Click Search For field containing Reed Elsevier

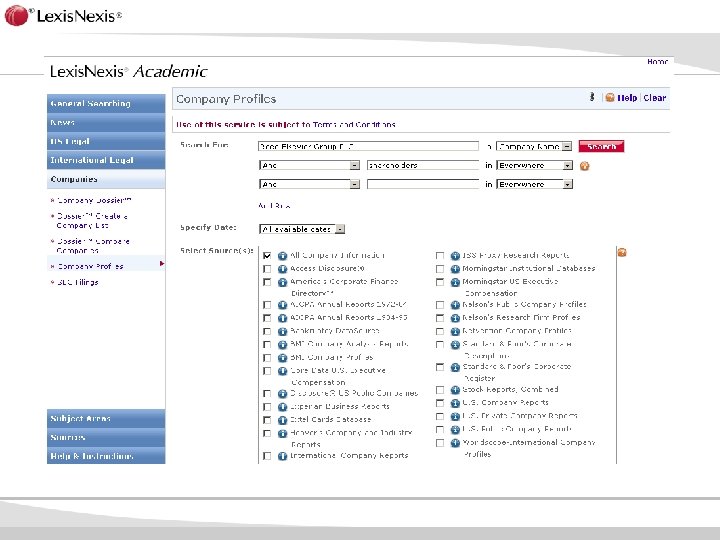pos(368,146)
